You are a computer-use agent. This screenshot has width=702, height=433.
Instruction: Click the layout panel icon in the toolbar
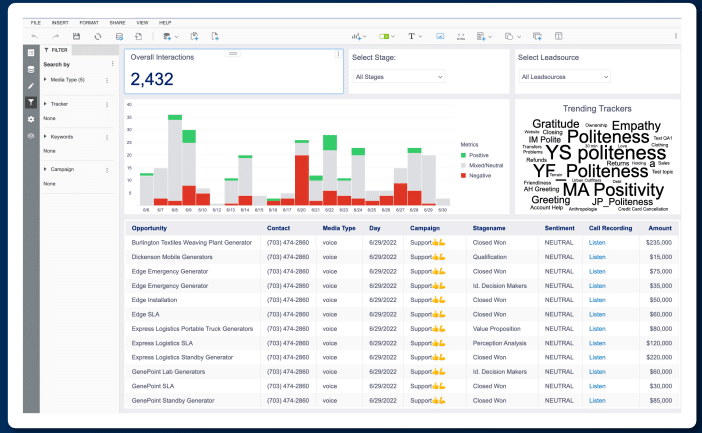(x=558, y=36)
